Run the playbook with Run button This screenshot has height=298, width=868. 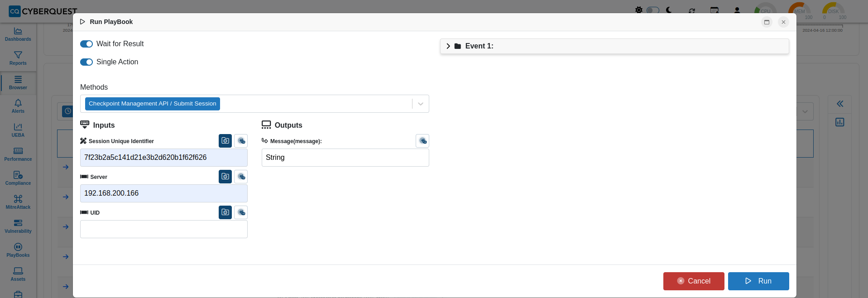tap(758, 281)
